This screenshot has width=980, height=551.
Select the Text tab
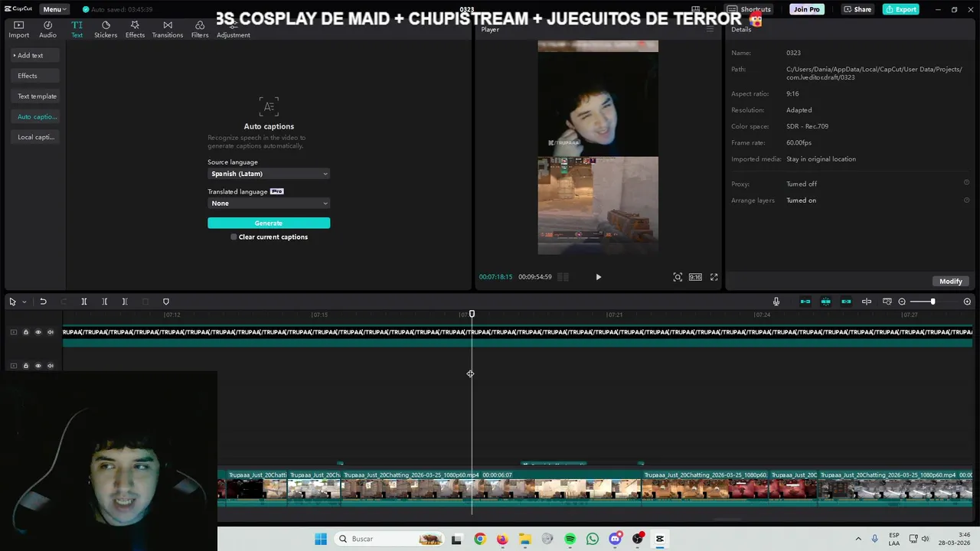click(77, 29)
